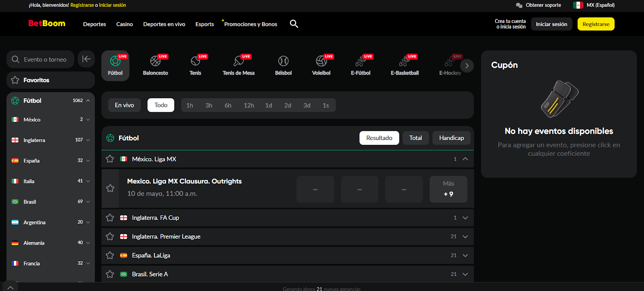
Task: Switch to En vivo events filter
Action: coord(124,105)
